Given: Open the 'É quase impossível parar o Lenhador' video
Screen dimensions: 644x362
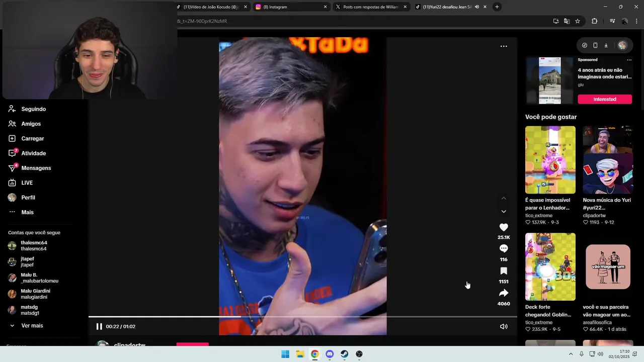Looking at the screenshot, I should (550, 160).
